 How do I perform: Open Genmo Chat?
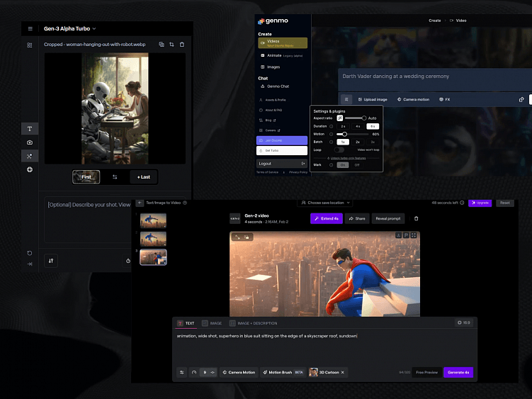[275, 86]
